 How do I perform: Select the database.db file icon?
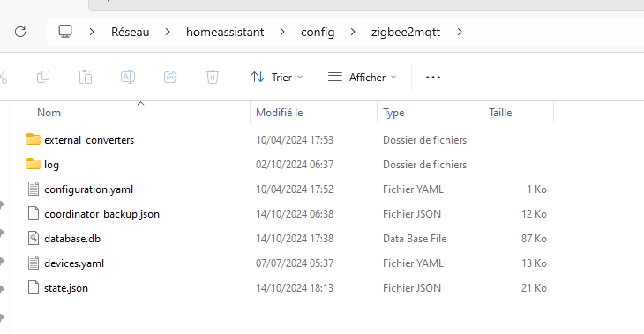(x=34, y=239)
